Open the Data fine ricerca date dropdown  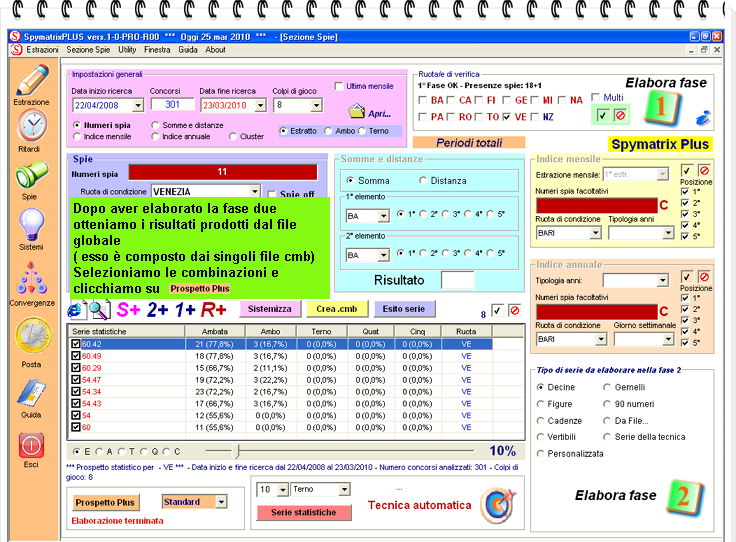[261, 106]
